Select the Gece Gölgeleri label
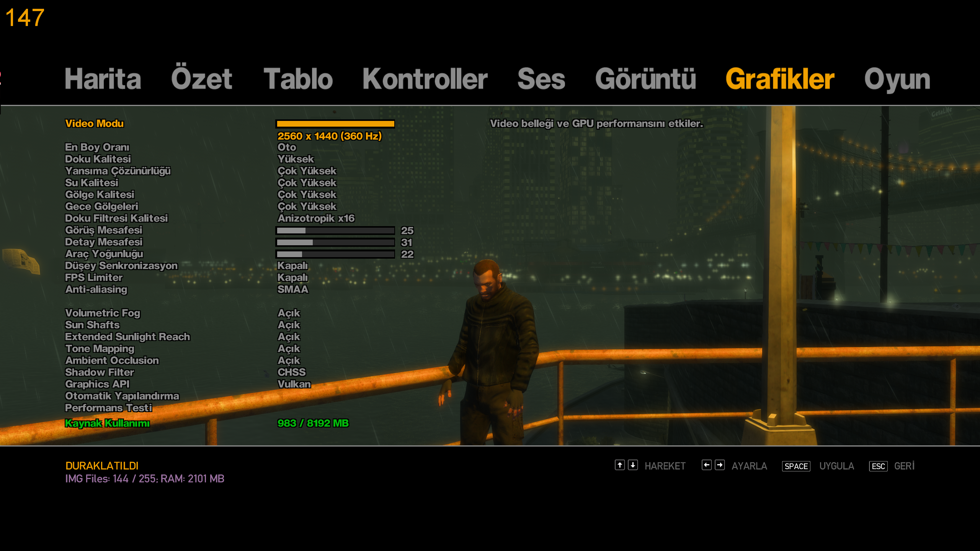This screenshot has height=551, width=980. 101,207
